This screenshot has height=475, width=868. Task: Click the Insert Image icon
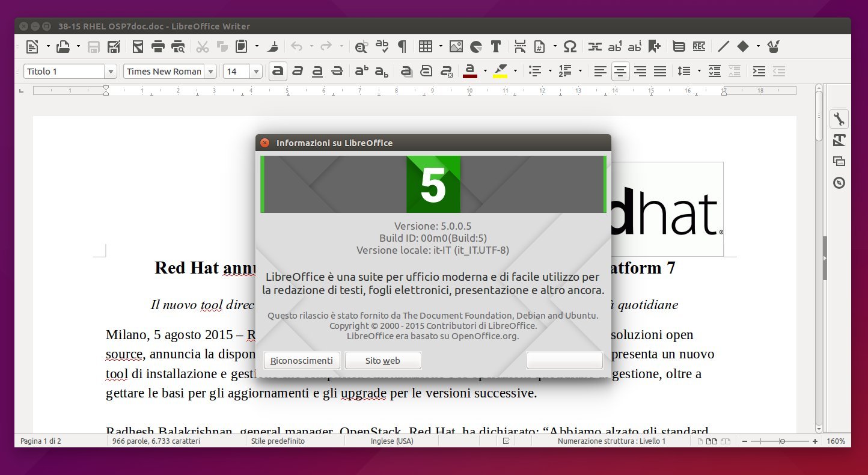click(x=456, y=46)
